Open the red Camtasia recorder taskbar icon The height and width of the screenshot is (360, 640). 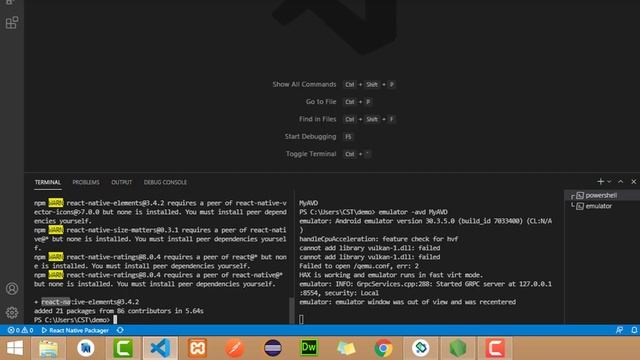[495, 348]
